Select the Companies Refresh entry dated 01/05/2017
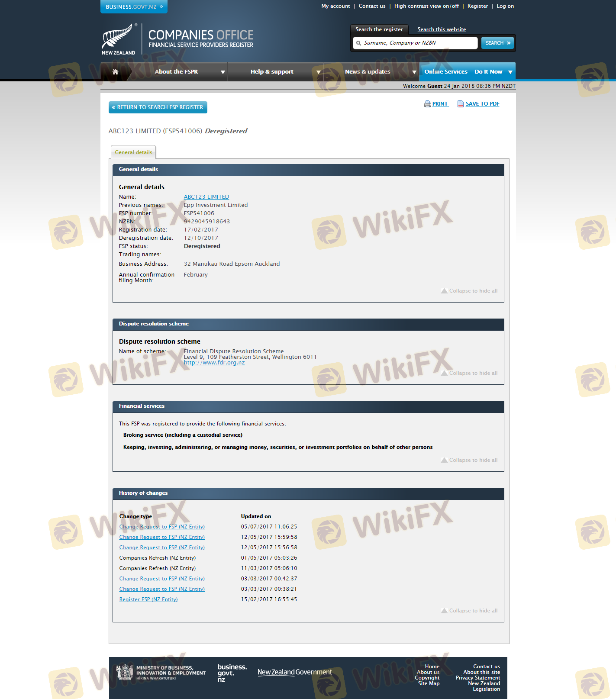Viewport: 616px width, 699px height. point(158,558)
